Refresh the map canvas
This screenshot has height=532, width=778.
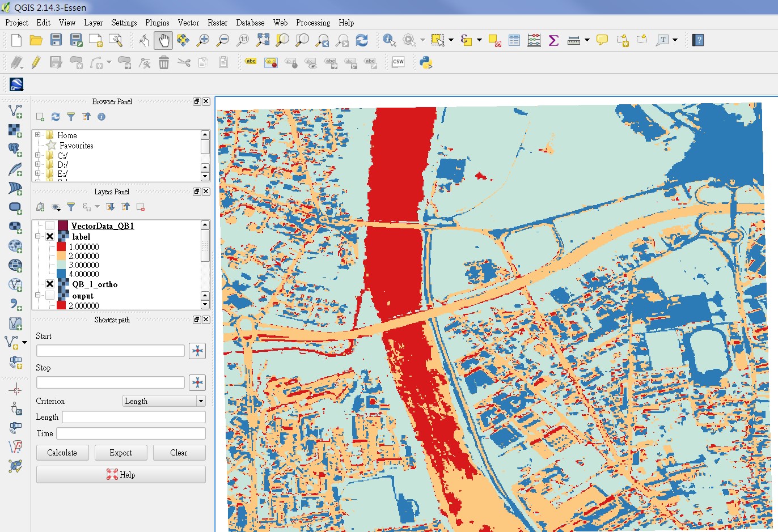pyautogui.click(x=362, y=40)
